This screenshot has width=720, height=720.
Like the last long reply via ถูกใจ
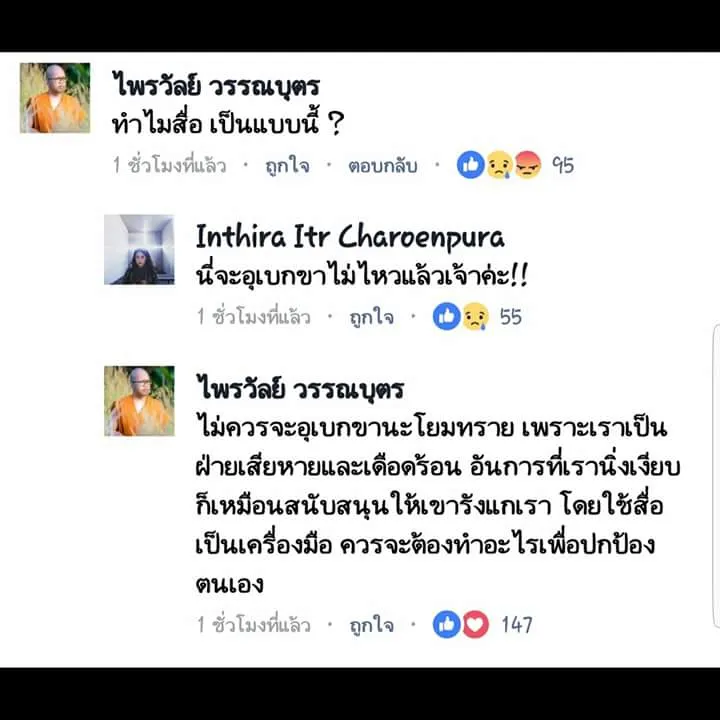[371, 625]
